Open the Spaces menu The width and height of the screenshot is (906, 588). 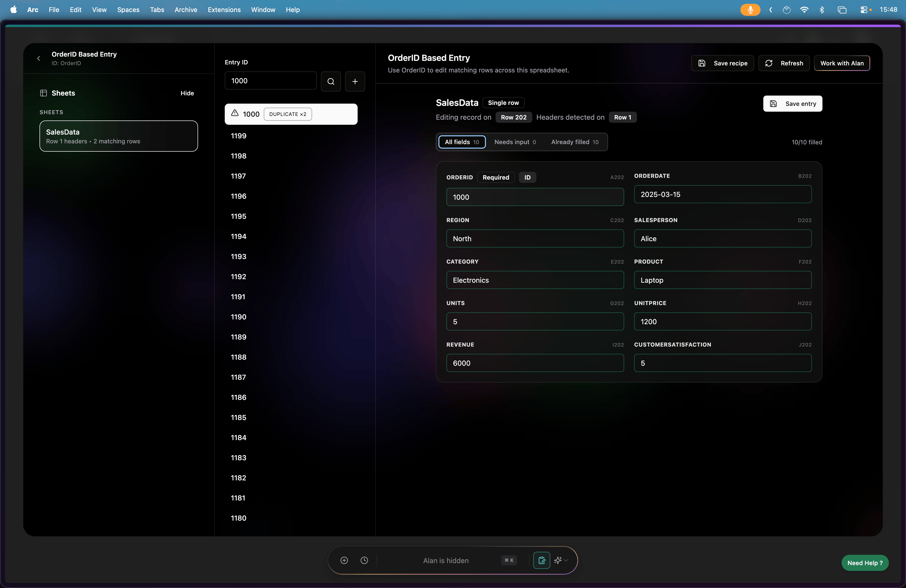tap(128, 10)
